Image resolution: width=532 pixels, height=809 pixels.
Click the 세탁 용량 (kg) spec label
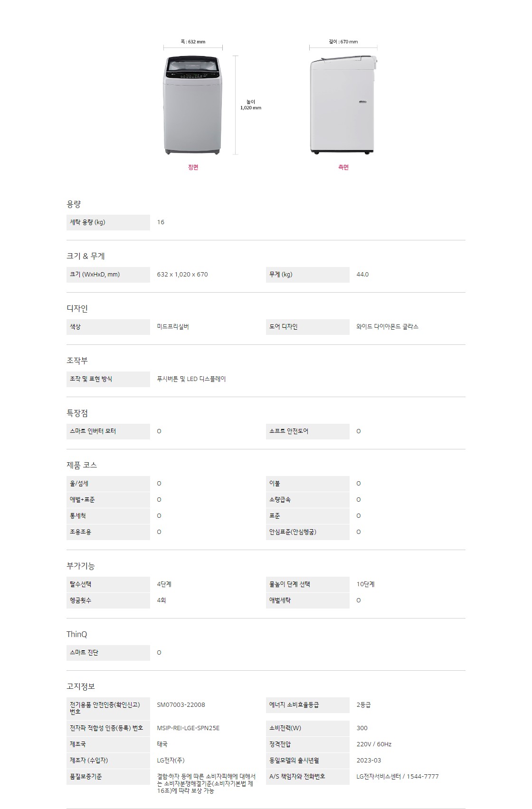88,222
